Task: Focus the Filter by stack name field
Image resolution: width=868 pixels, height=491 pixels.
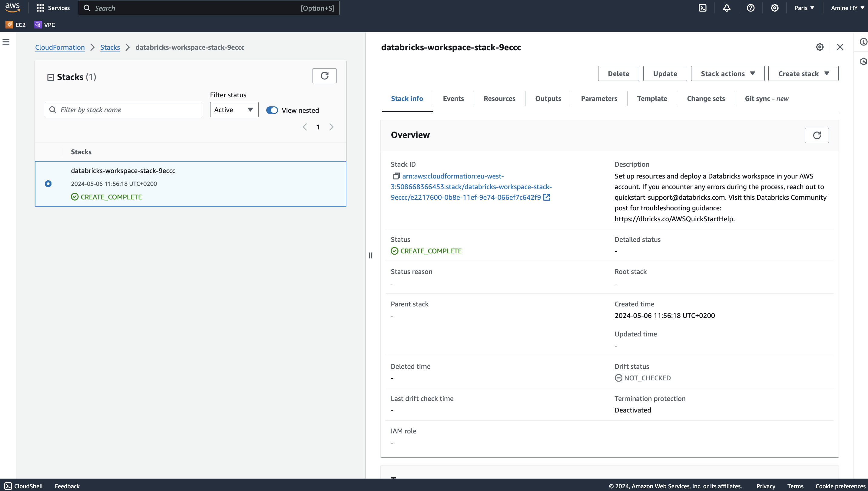Action: coord(123,110)
